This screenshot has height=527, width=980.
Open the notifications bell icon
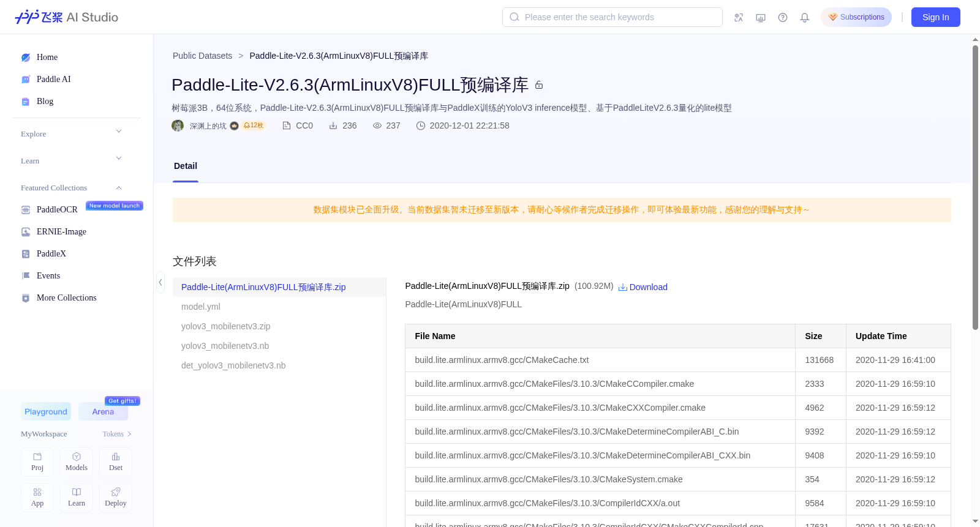point(805,17)
